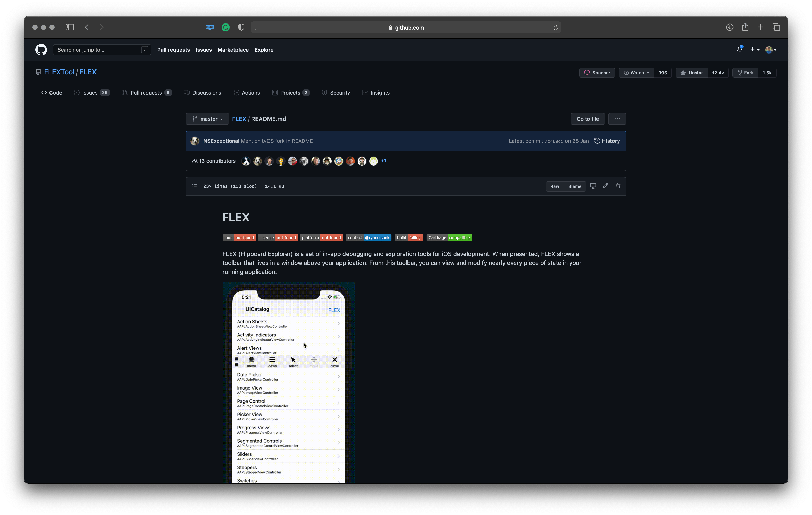This screenshot has height=515, width=812.
Task: Open the Projects tab
Action: coord(291,92)
